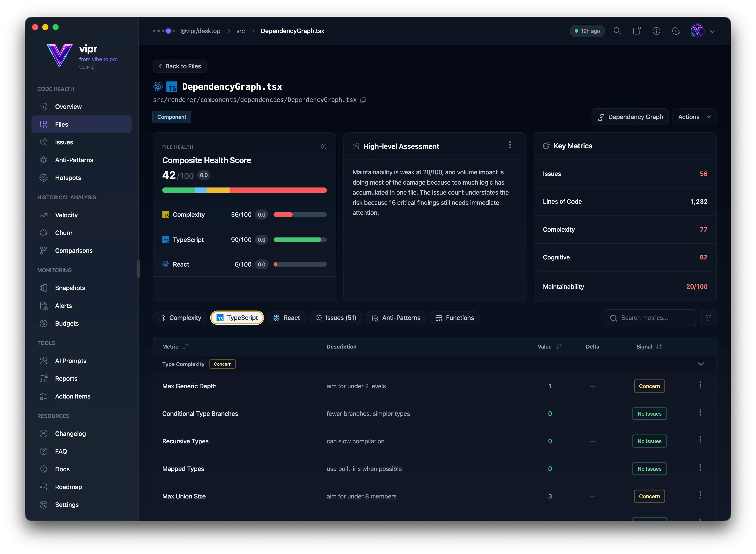The image size is (756, 554).
Task: Click the vipr logo in sidebar
Action: [x=59, y=56]
